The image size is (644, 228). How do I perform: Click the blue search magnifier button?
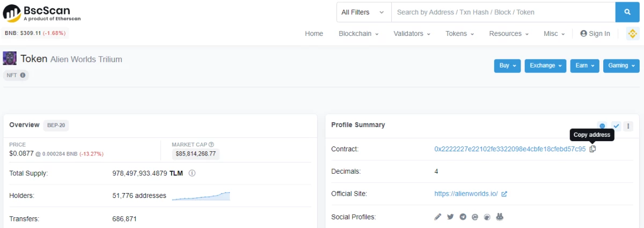627,12
